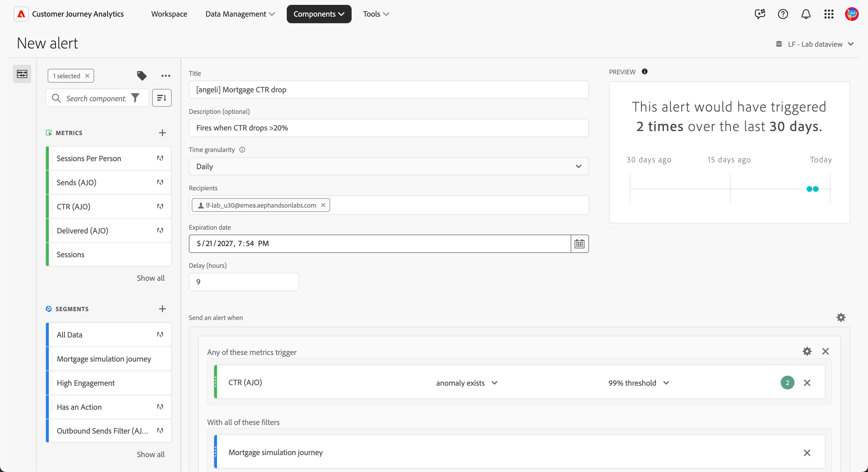Click the sort components button
The image size is (868, 472).
coord(162,98)
